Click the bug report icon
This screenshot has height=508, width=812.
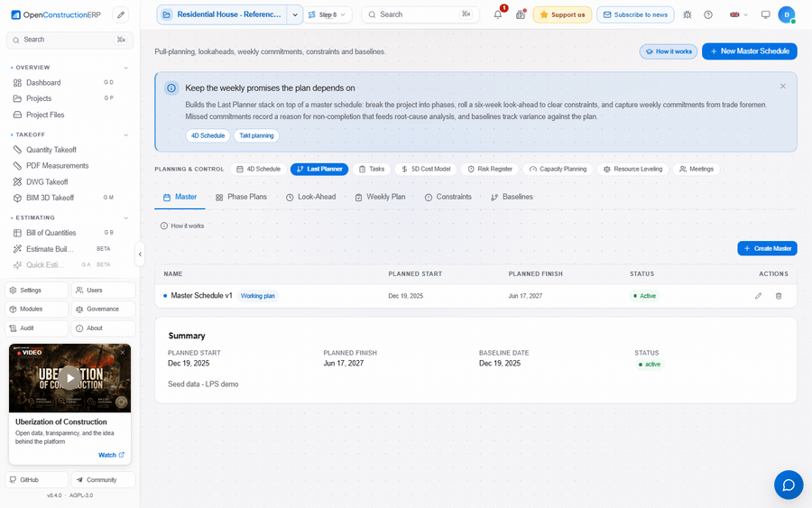tap(687, 14)
